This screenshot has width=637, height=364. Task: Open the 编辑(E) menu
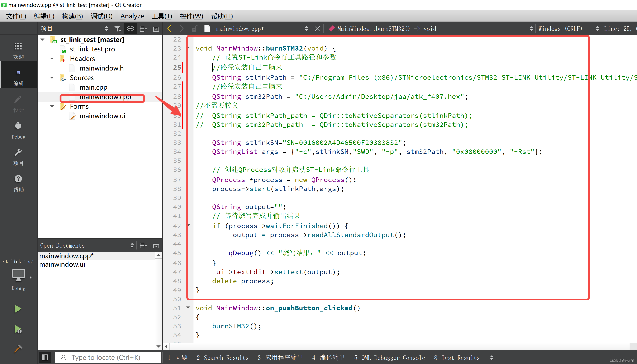pyautogui.click(x=44, y=16)
